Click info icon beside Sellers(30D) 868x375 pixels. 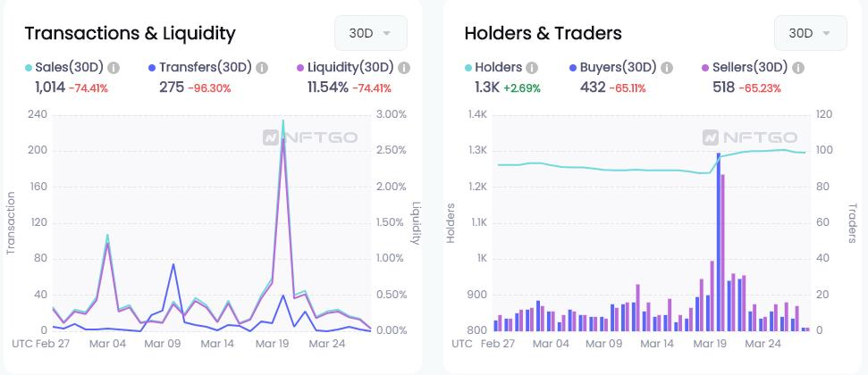(797, 68)
